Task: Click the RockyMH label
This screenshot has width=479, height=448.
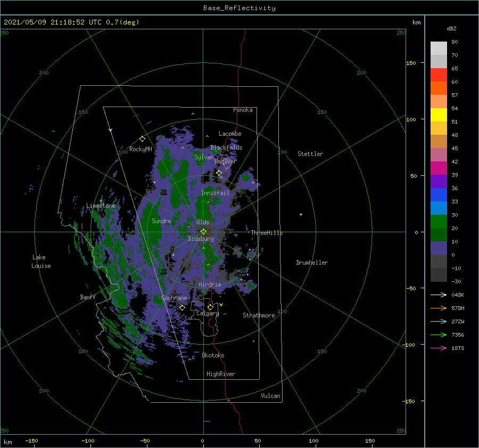Action: 141,149
